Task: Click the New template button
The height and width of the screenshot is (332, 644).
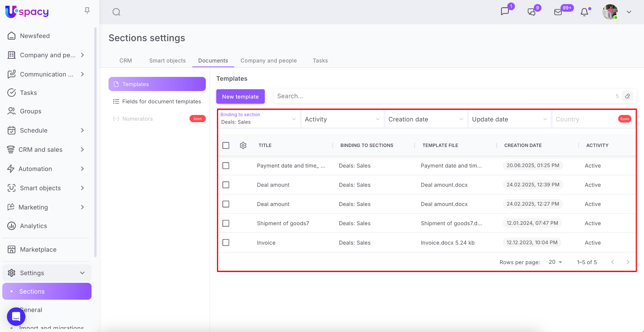Action: tap(240, 96)
